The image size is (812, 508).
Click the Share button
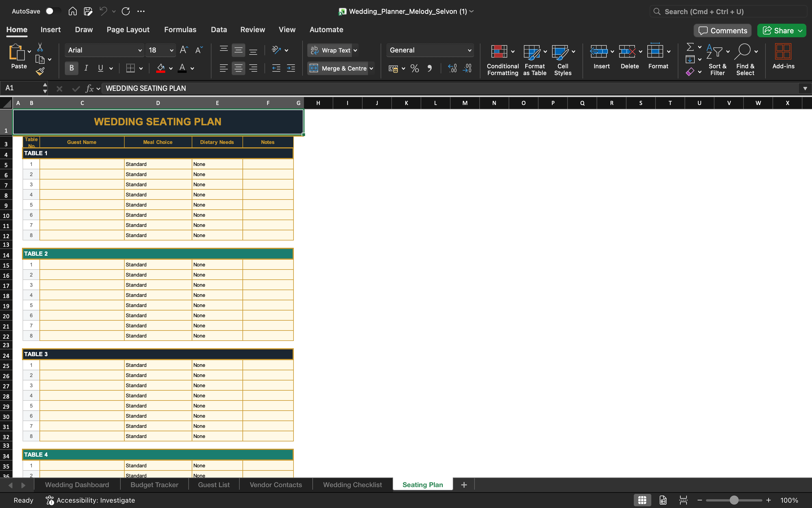pos(779,30)
